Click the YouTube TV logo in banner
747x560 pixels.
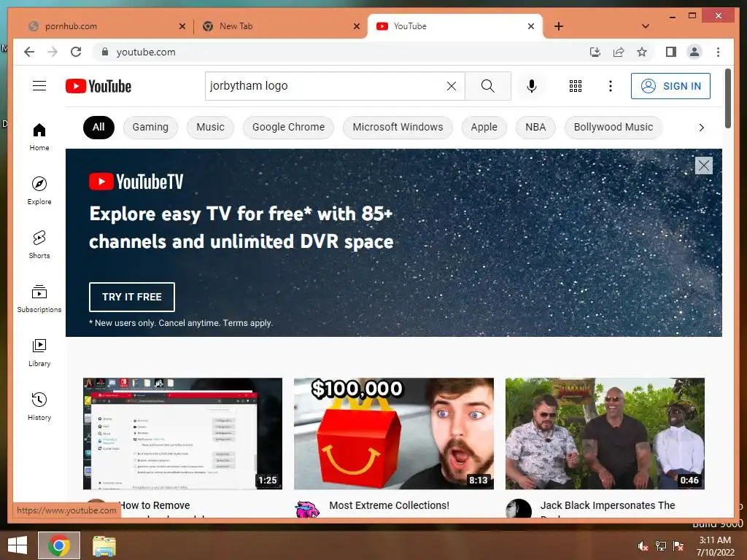point(136,182)
